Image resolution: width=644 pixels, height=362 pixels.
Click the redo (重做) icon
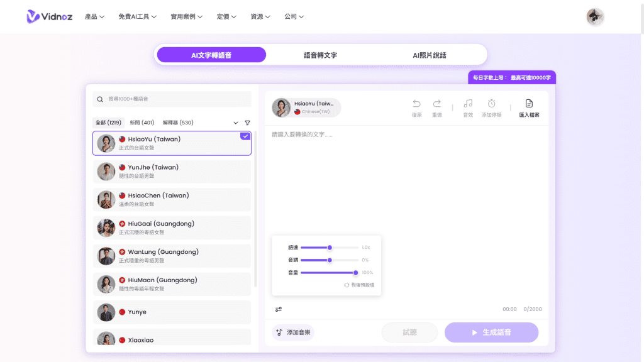(x=437, y=104)
